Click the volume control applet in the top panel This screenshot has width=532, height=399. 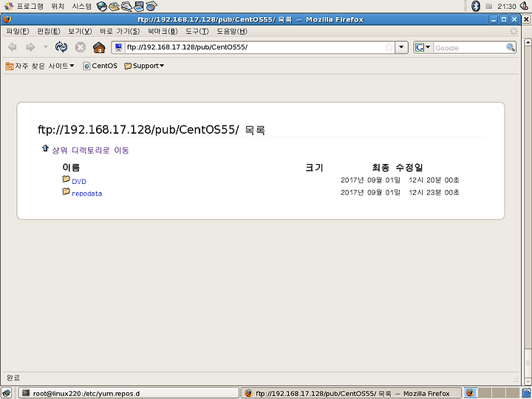(x=525, y=6)
